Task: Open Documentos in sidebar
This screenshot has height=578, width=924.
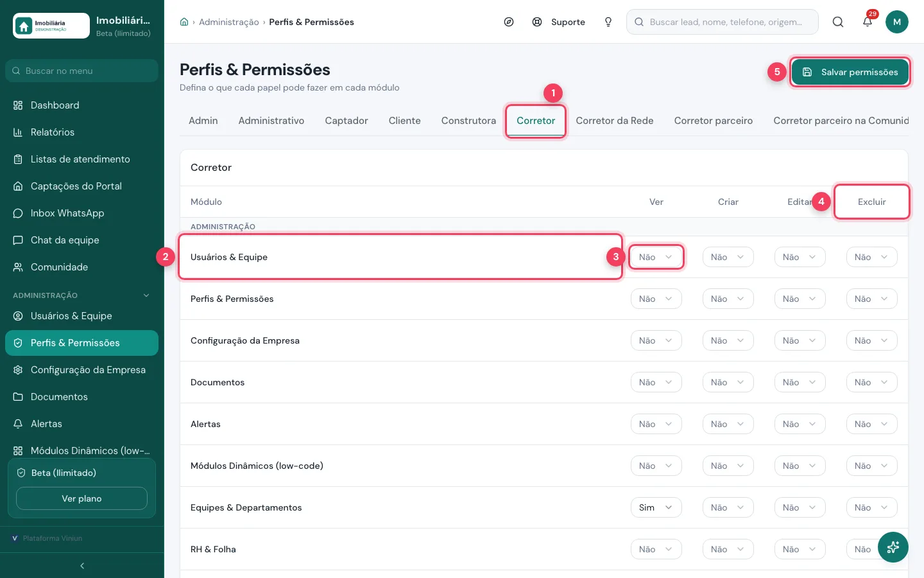Action: coord(82,397)
